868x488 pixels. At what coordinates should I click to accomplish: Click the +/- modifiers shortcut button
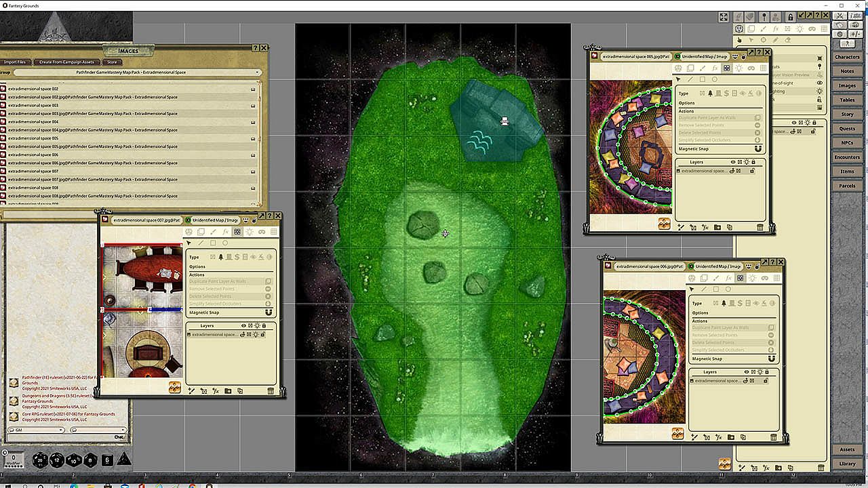pos(855,34)
